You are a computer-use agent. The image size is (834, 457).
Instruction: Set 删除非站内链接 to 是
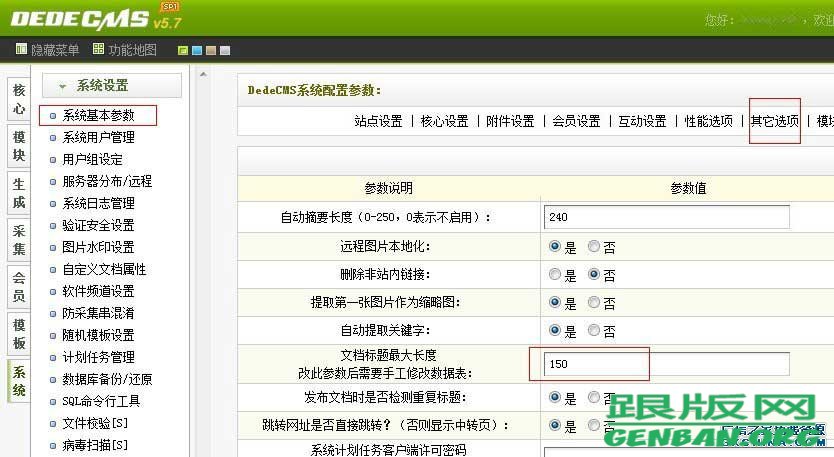click(x=555, y=274)
